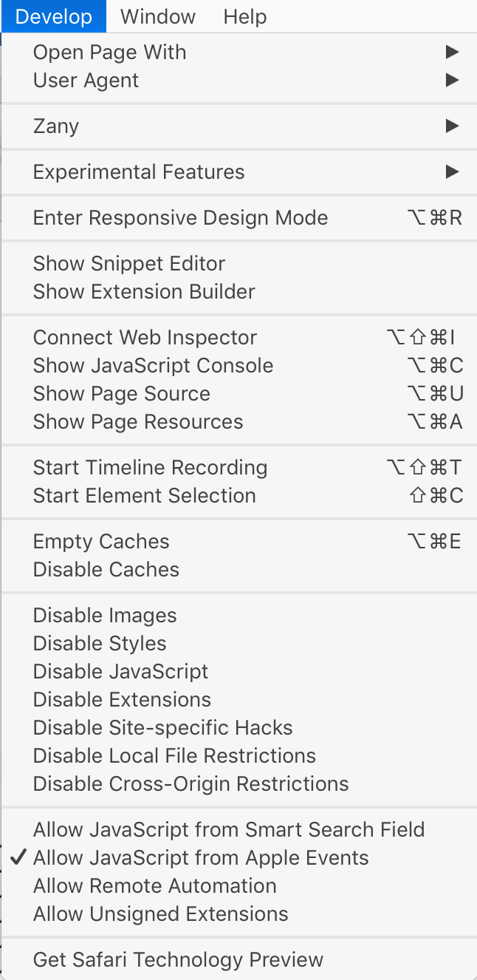
Task: Show the Page Source
Action: click(x=121, y=393)
